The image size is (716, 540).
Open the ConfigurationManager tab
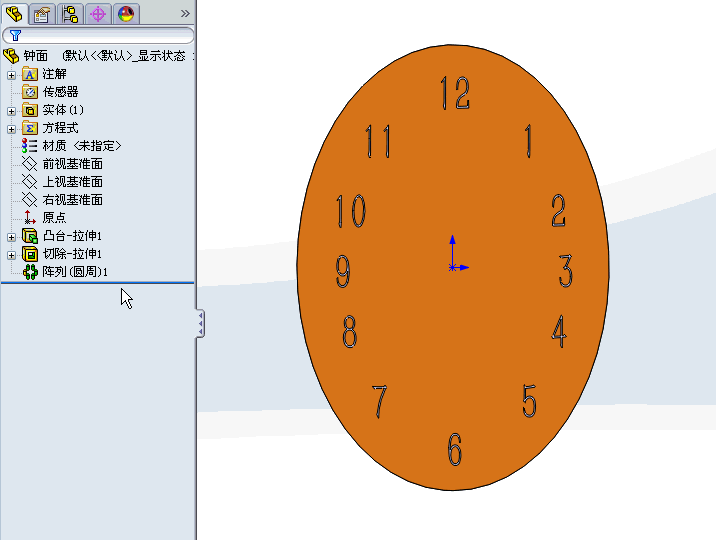[70, 13]
